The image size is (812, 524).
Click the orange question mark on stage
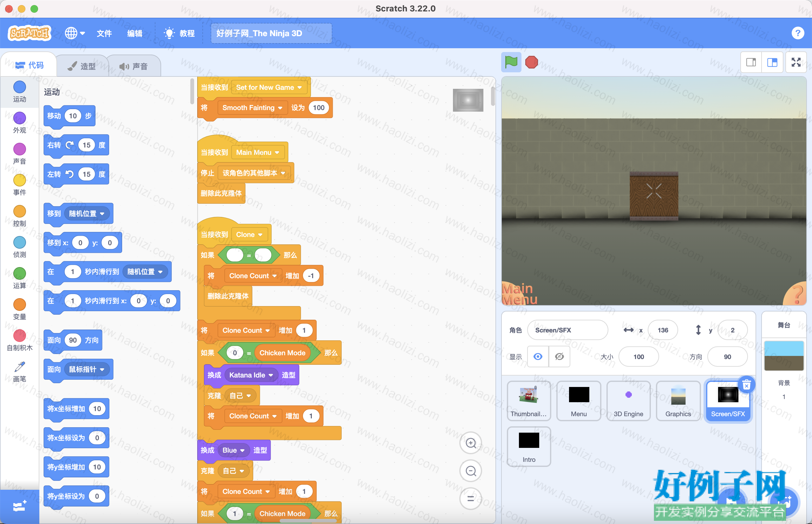click(x=797, y=295)
